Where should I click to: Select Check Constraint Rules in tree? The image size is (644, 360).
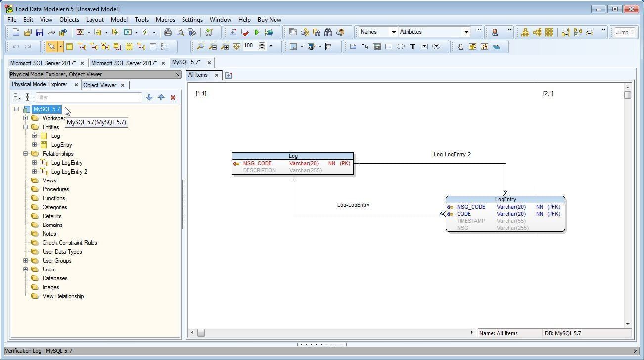click(x=70, y=243)
